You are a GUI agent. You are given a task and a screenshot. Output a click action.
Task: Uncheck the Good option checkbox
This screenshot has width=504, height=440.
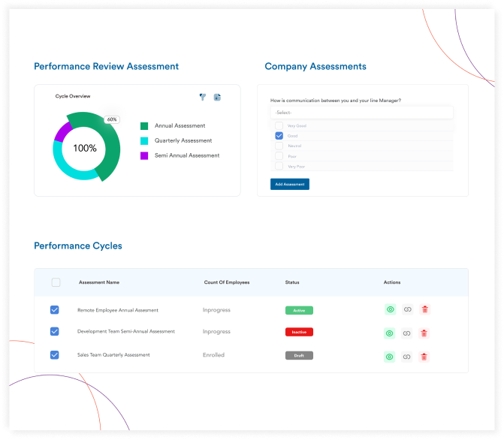pos(279,136)
